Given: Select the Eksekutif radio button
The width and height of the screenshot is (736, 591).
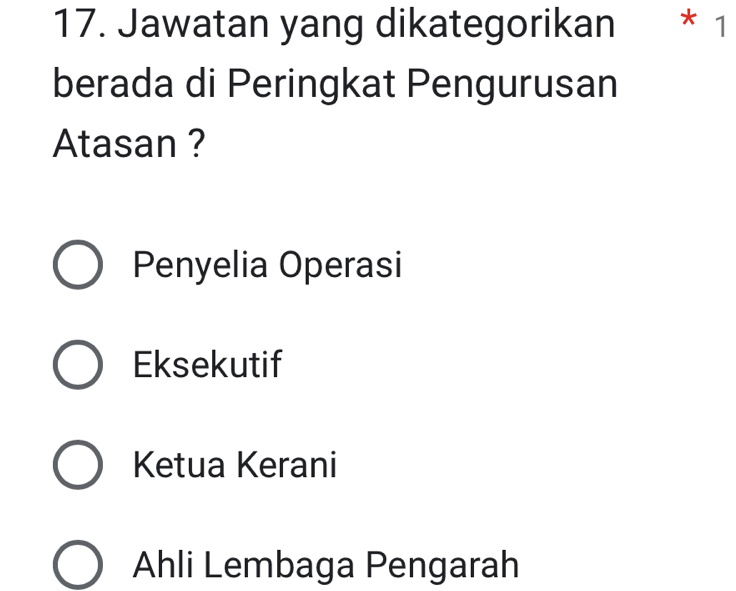Looking at the screenshot, I should (76, 366).
